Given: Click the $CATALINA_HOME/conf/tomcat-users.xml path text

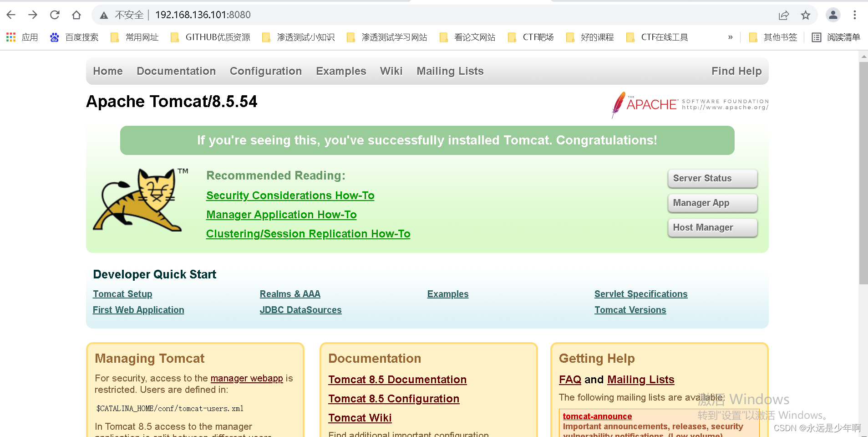Looking at the screenshot, I should click(170, 408).
